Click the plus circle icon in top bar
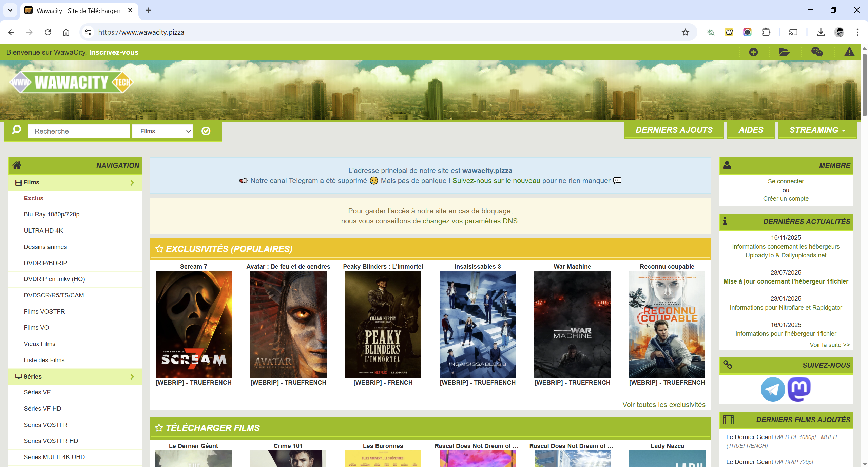868x467 pixels. tap(753, 52)
